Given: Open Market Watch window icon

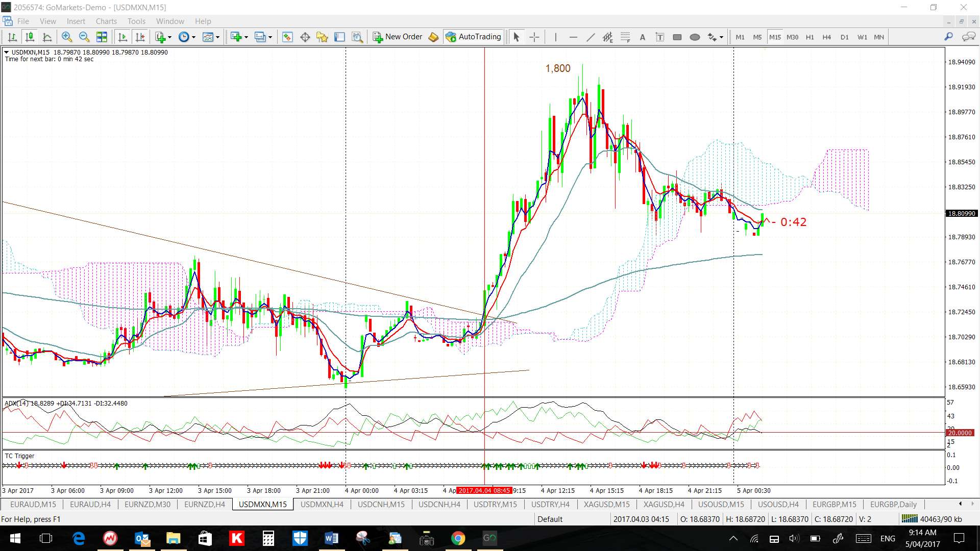Looking at the screenshot, I should click(287, 37).
